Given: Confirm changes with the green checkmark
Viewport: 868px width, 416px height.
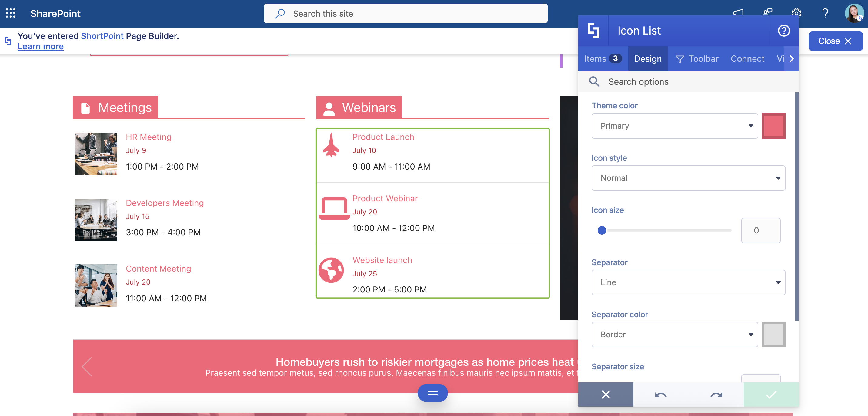Looking at the screenshot, I should coord(771,395).
